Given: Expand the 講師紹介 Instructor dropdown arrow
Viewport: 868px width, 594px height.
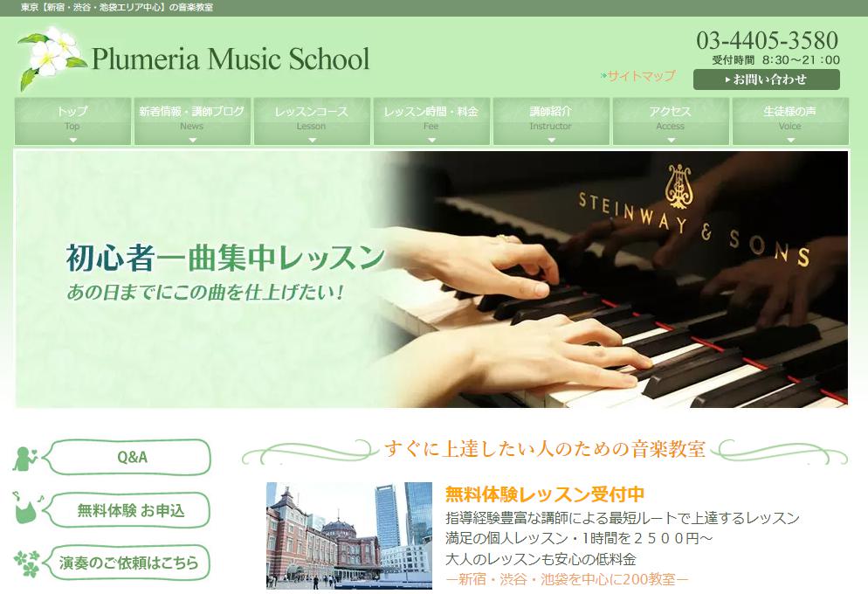Looking at the screenshot, I should (551, 139).
